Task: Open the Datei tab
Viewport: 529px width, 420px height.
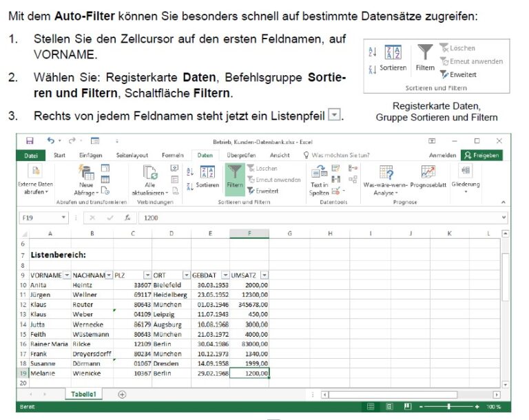Action: click(x=31, y=156)
